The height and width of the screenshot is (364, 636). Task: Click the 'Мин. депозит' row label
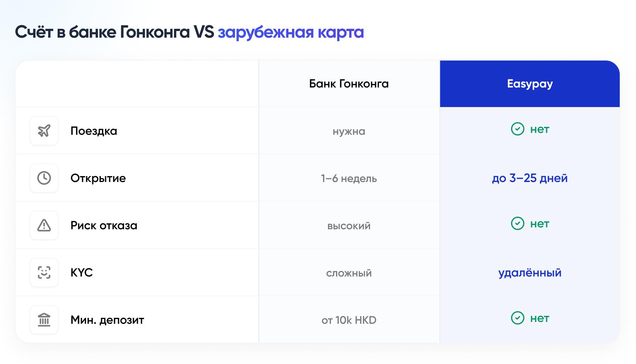[x=107, y=320]
